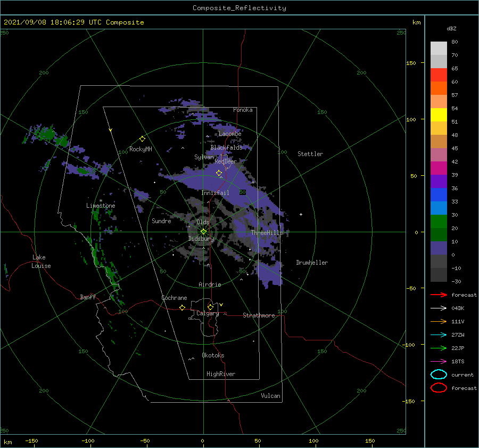
Task: Click the yellow km label at top right
Action: (416, 22)
